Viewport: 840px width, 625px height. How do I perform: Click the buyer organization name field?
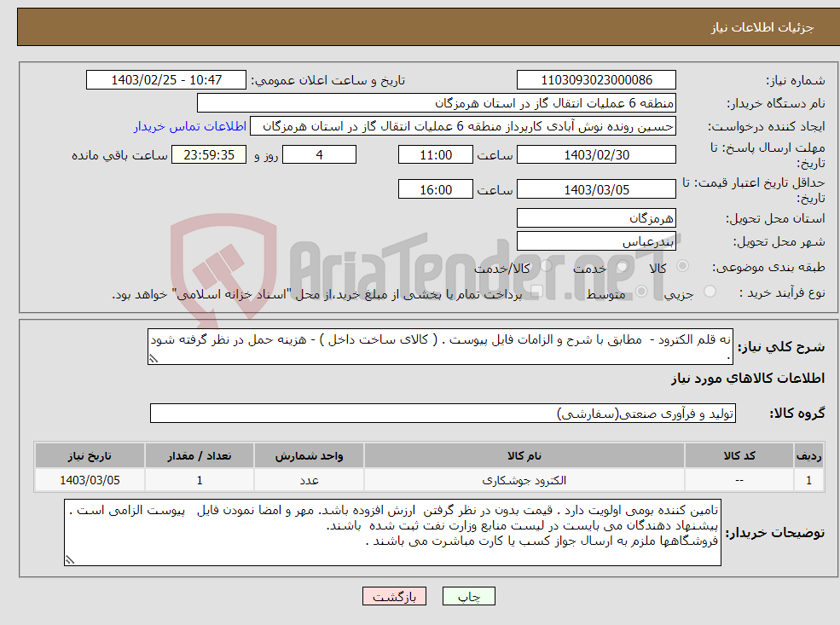point(437,103)
